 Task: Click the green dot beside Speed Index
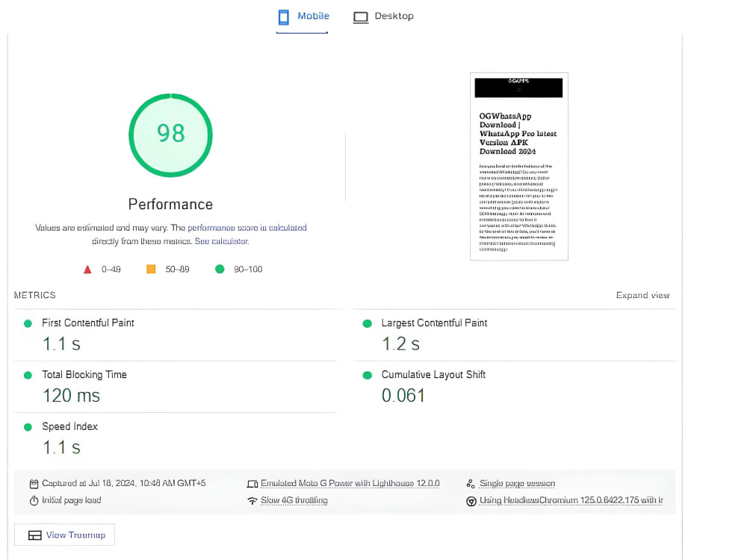(28, 427)
